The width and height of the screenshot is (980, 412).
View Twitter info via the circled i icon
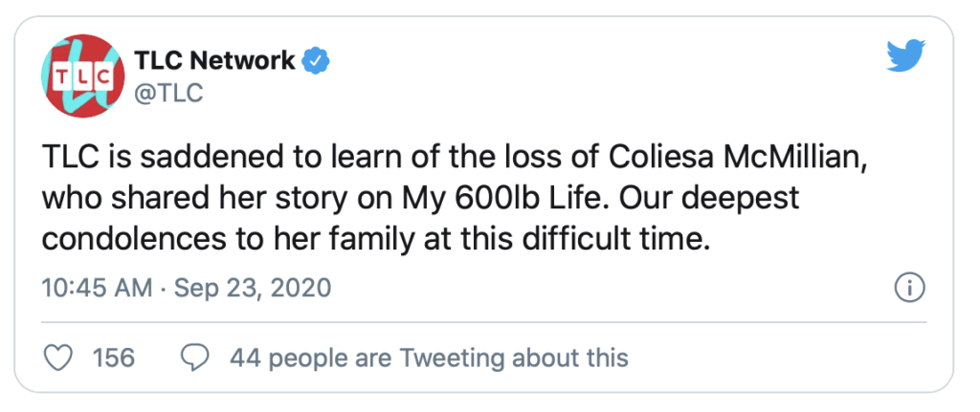[910, 289]
